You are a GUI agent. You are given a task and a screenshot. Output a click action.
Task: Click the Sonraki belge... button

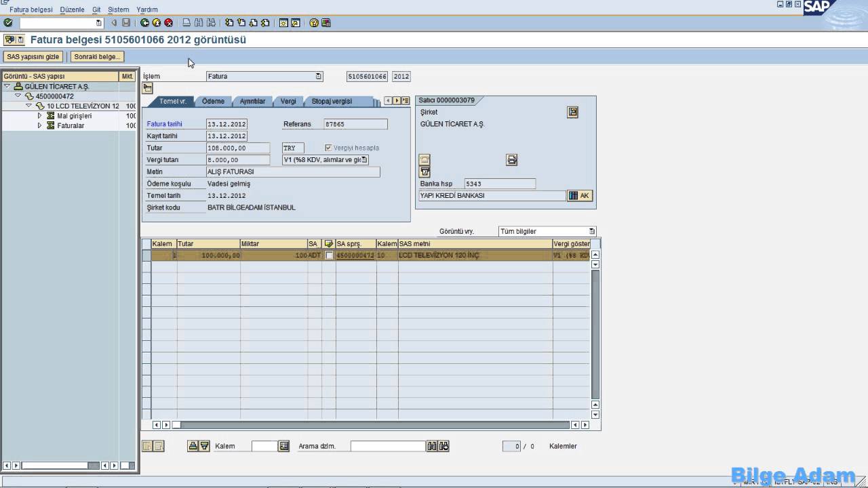pos(97,57)
